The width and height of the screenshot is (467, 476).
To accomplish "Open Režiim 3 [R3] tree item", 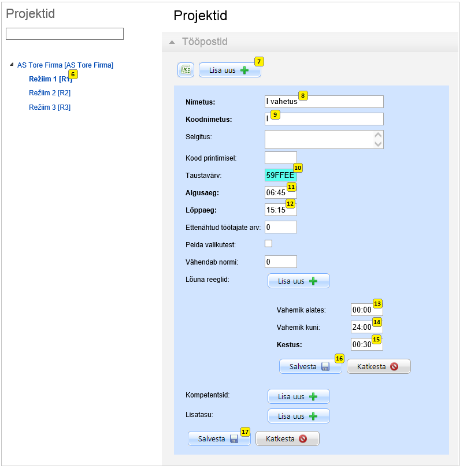I will coord(50,107).
